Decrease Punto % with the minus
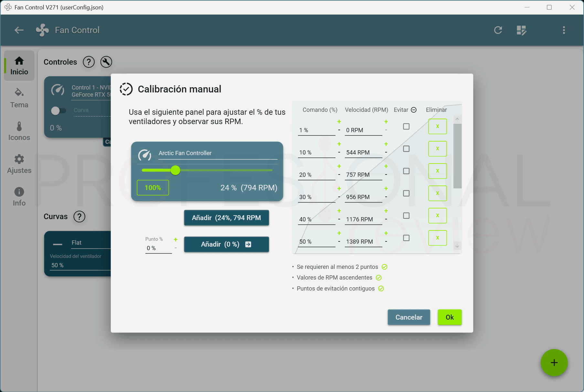This screenshot has width=584, height=392. (x=175, y=248)
